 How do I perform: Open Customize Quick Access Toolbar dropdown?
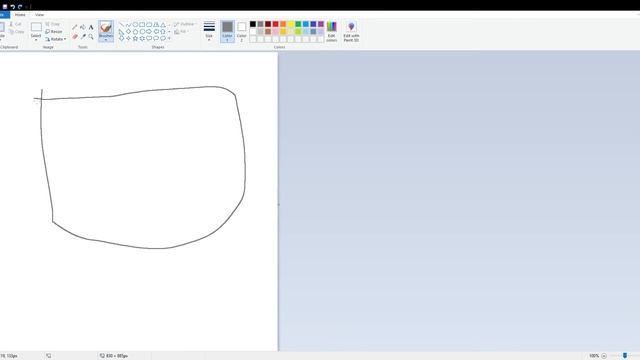pyautogui.click(x=27, y=7)
